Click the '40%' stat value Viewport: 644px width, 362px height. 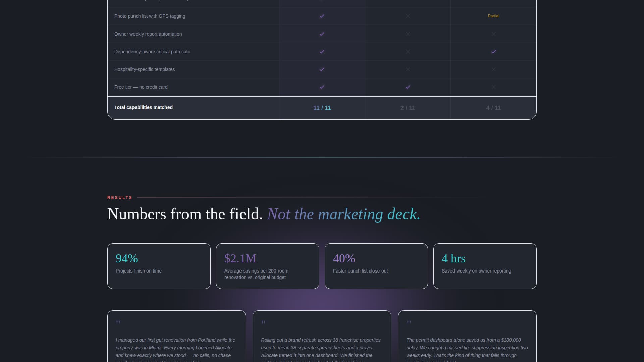tap(344, 258)
